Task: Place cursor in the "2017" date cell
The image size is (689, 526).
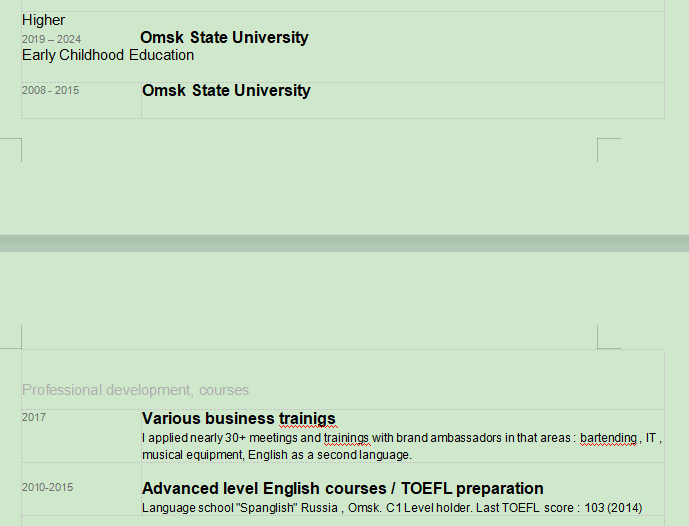Action: tap(34, 417)
